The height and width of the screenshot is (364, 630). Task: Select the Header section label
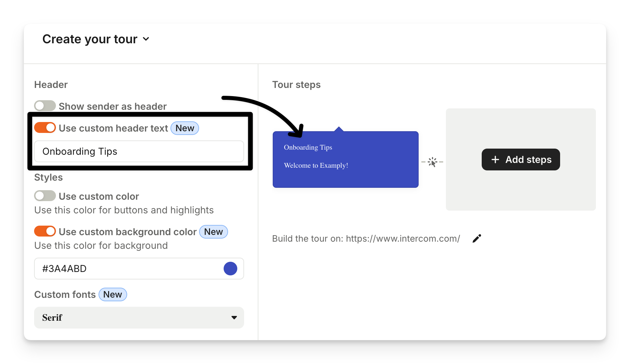pos(50,85)
